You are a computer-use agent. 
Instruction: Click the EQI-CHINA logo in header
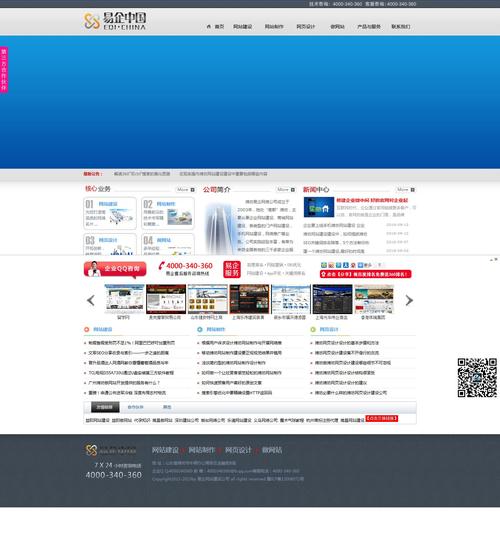click(115, 21)
